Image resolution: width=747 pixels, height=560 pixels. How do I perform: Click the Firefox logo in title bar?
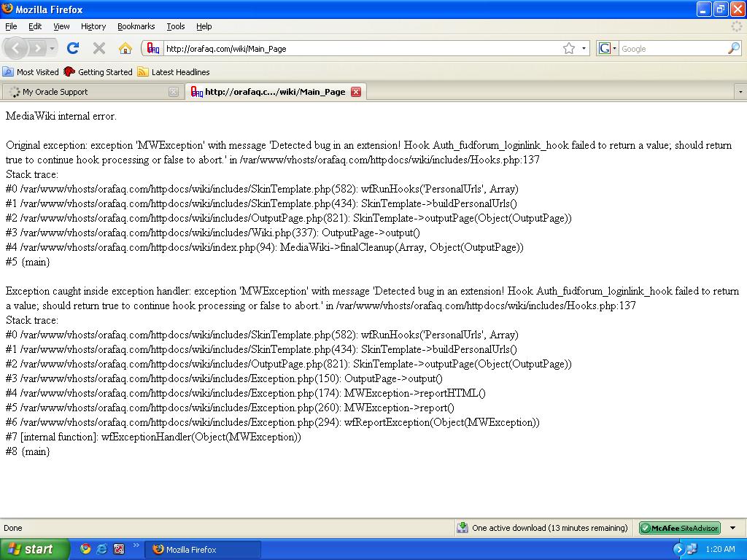(7, 9)
